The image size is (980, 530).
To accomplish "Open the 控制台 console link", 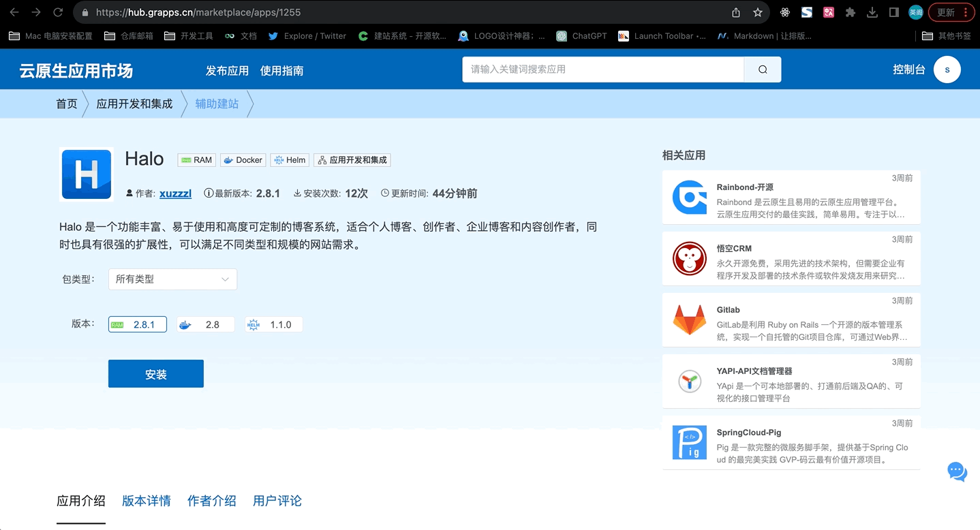I will (909, 69).
